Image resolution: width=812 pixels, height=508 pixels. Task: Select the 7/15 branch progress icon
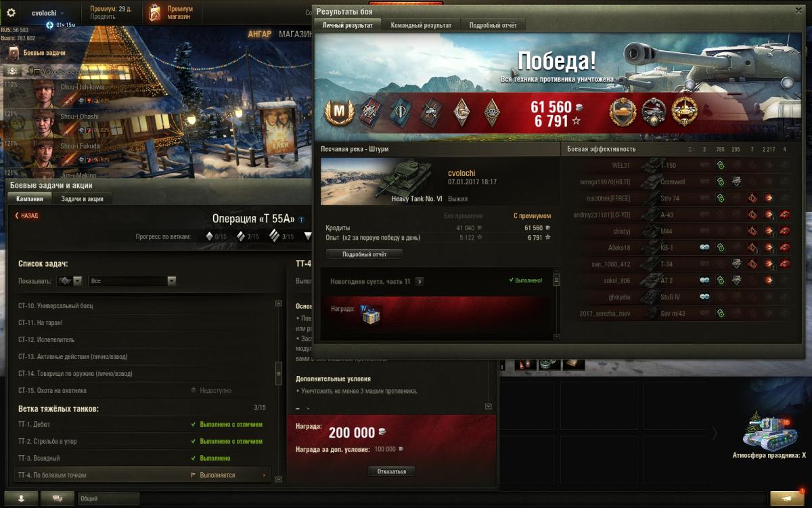tap(240, 236)
